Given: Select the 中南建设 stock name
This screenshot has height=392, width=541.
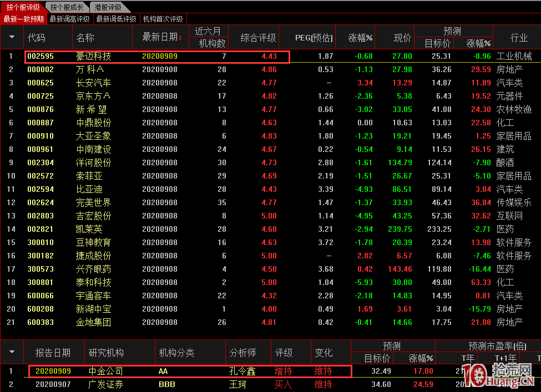Looking at the screenshot, I should pyautogui.click(x=94, y=149).
